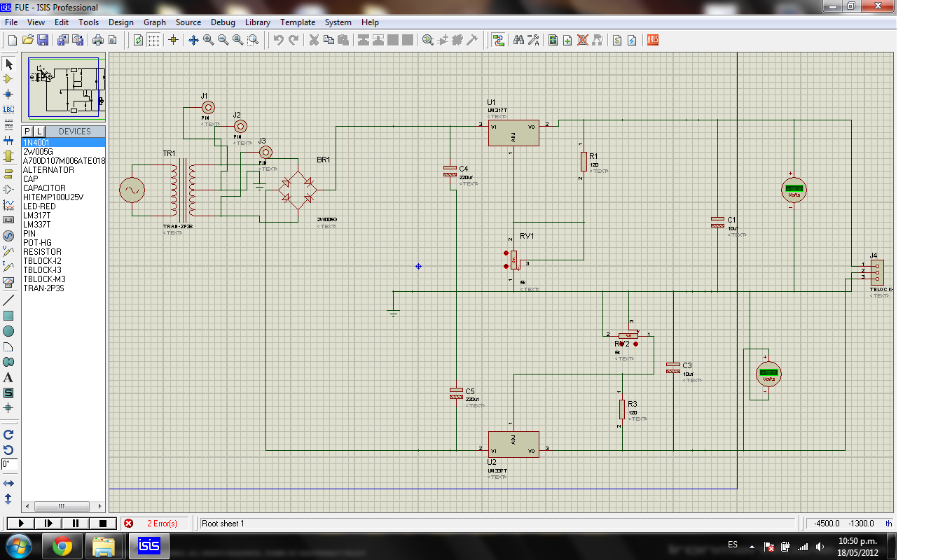Toggle the grid display button
This screenshot has width=931, height=560.
(x=153, y=40)
